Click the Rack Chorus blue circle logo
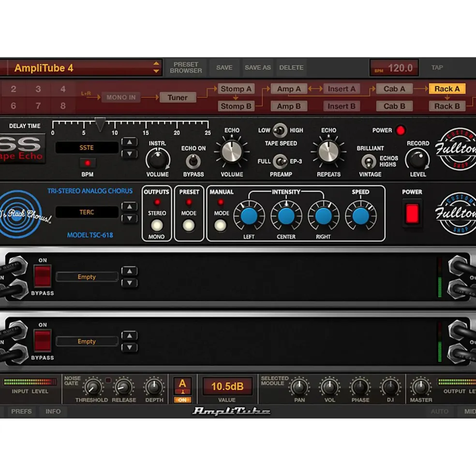Screen dimensions: 476x476 pyautogui.click(x=21, y=214)
